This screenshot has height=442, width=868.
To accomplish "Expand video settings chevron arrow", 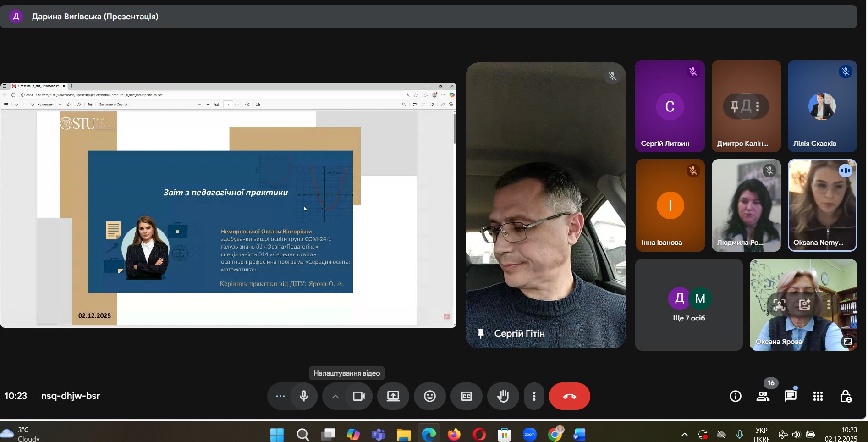I will coord(335,396).
